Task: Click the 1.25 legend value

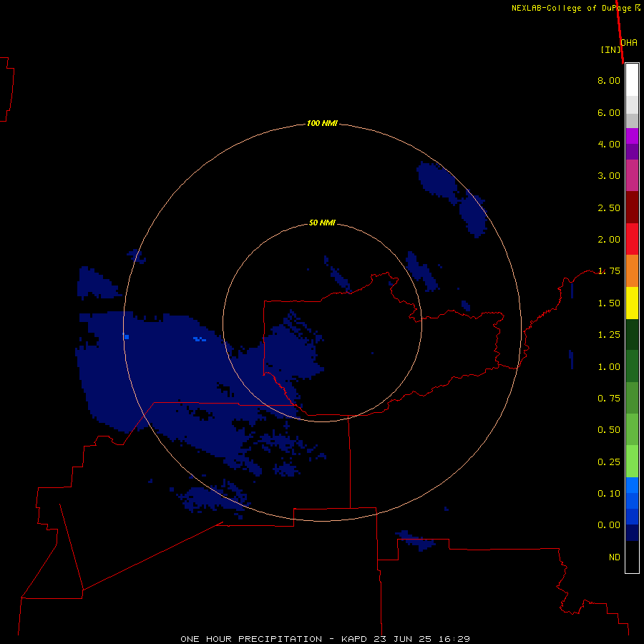Action: tap(609, 335)
